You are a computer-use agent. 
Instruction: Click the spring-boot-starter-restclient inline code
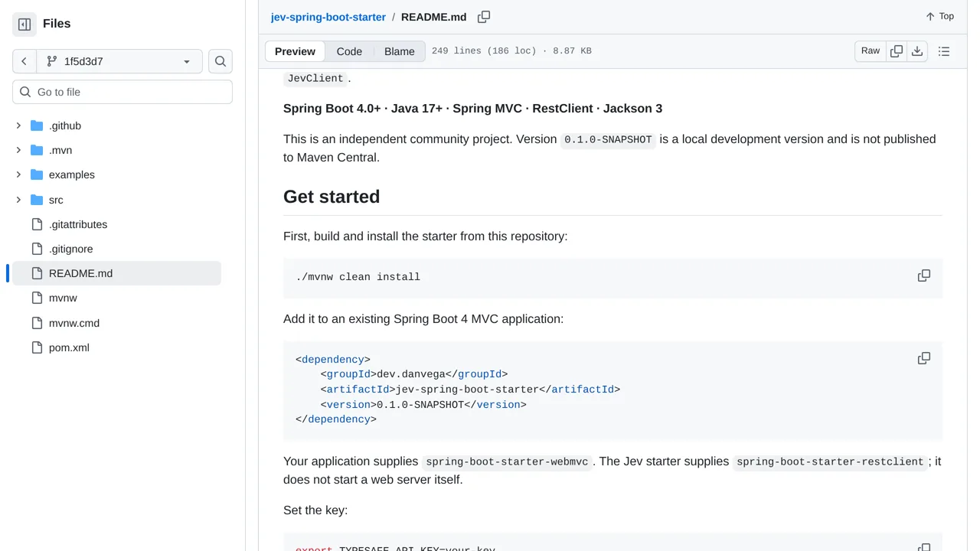pyautogui.click(x=830, y=462)
